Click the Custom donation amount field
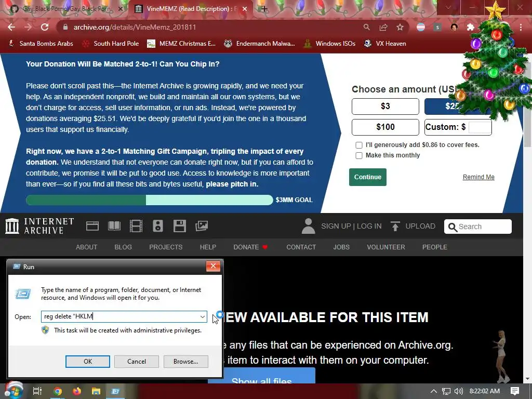This screenshot has height=399, width=532. coord(480,127)
